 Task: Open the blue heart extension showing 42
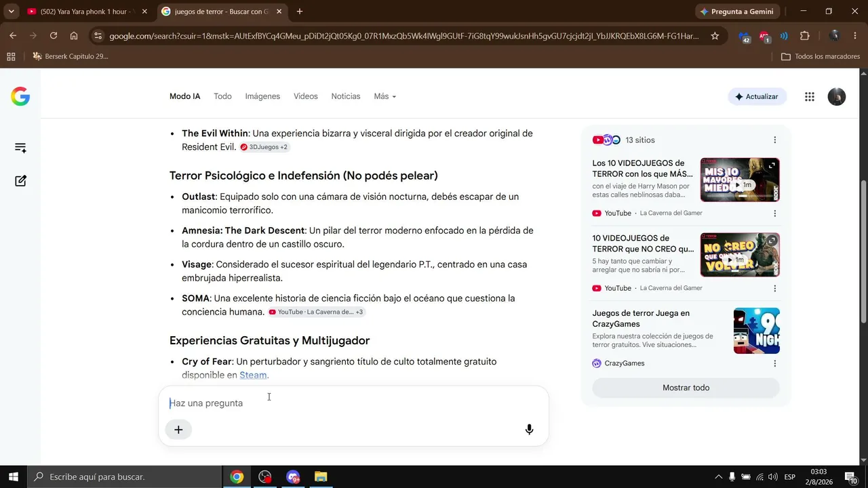[x=745, y=37]
